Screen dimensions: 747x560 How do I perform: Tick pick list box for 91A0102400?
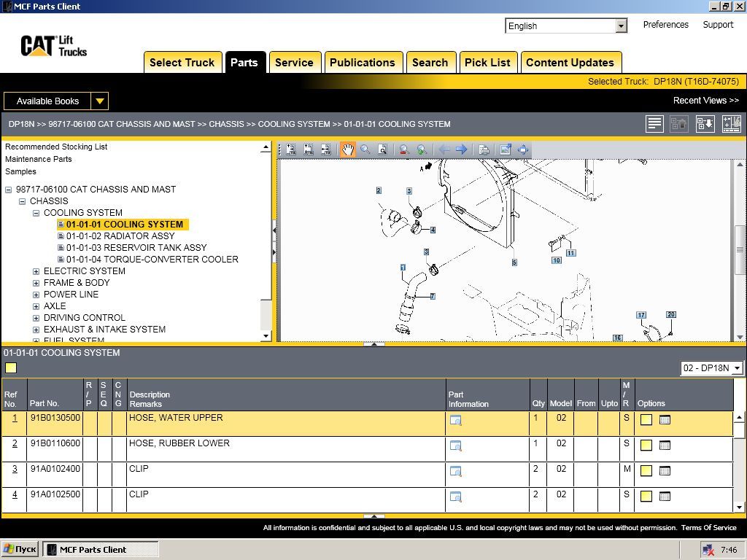click(x=646, y=471)
